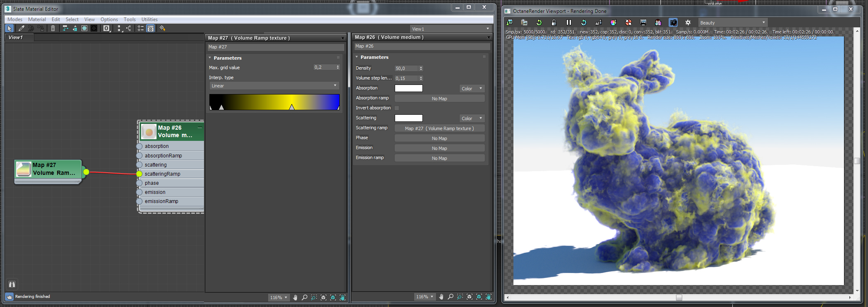This screenshot has height=307, width=868.
Task: Open 116% zoom dropdown under Map #27 panel
Action: pos(278,297)
